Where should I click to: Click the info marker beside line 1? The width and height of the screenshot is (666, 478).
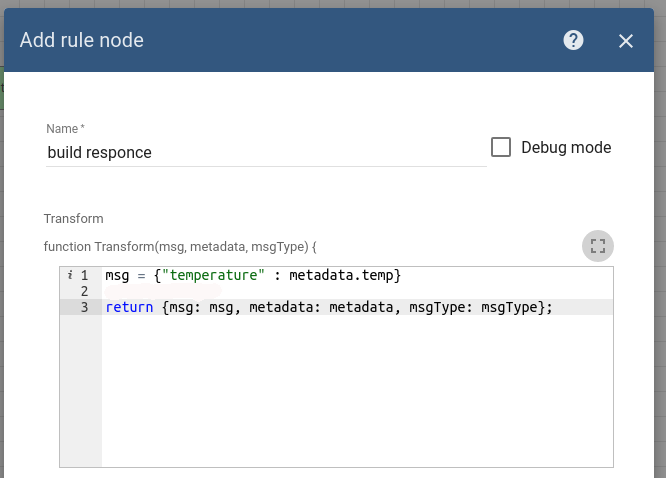pyautogui.click(x=70, y=275)
